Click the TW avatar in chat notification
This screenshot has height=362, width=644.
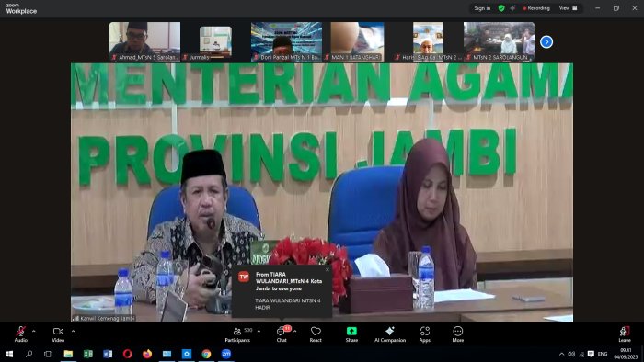(244, 277)
